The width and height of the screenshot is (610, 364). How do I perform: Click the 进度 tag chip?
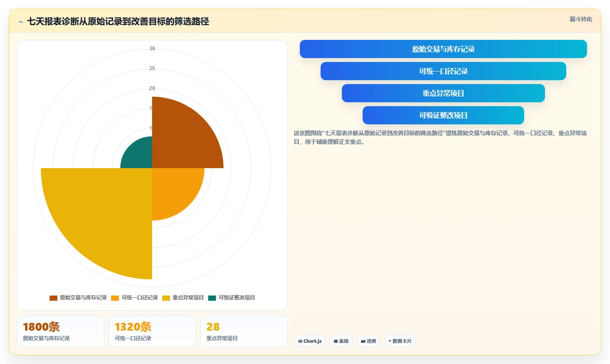368,341
